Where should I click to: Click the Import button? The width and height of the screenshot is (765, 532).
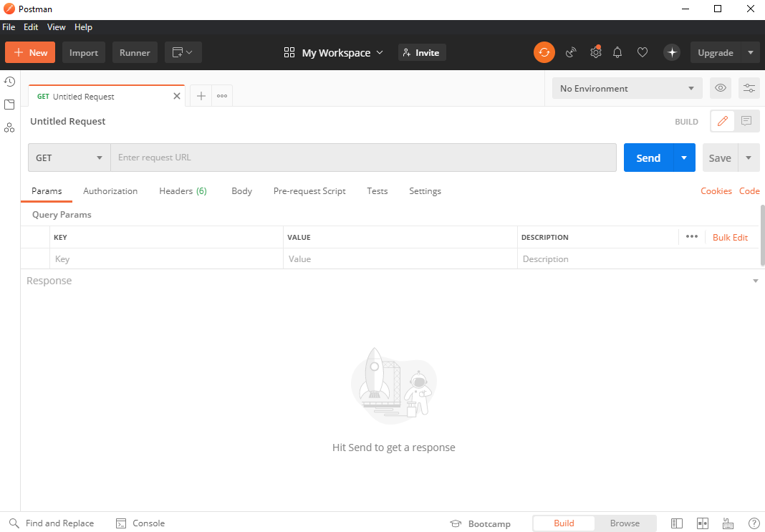point(84,53)
